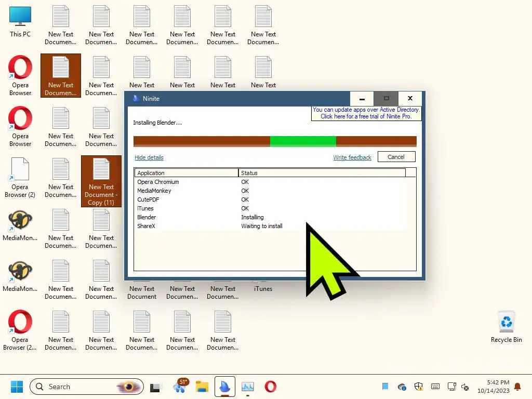This screenshot has height=399, width=532.
Task: Click the Installing status for Blender
Action: tap(252, 217)
